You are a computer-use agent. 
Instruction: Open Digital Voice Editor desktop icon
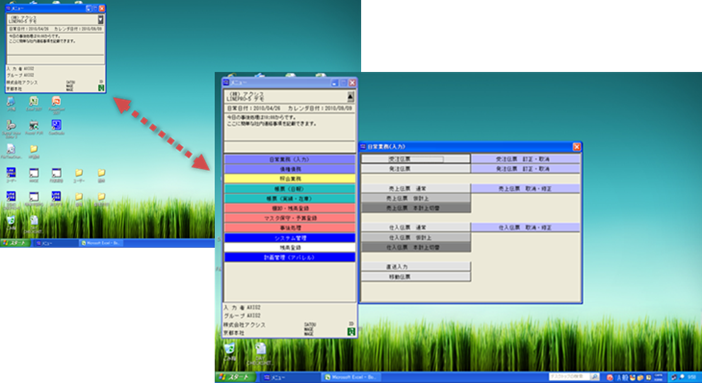pos(11,129)
